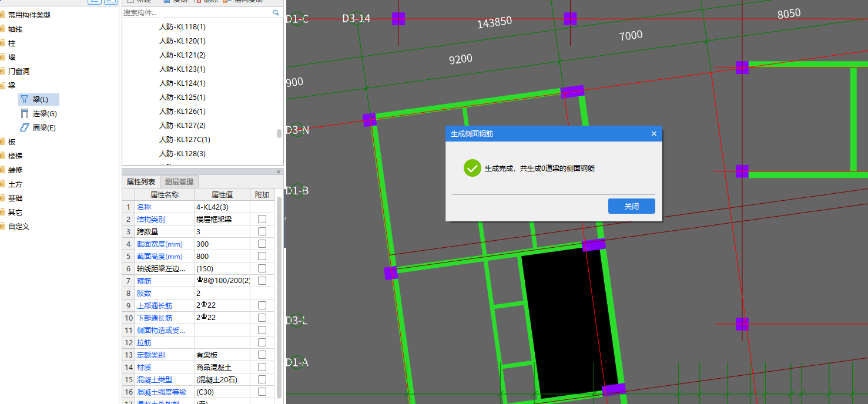Focus the 搜索构件 search field

click(x=197, y=12)
